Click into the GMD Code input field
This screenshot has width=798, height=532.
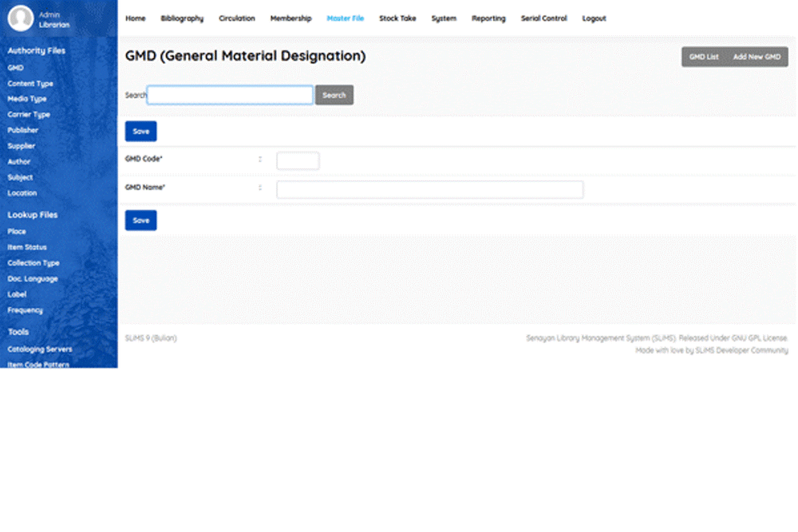[x=297, y=160]
